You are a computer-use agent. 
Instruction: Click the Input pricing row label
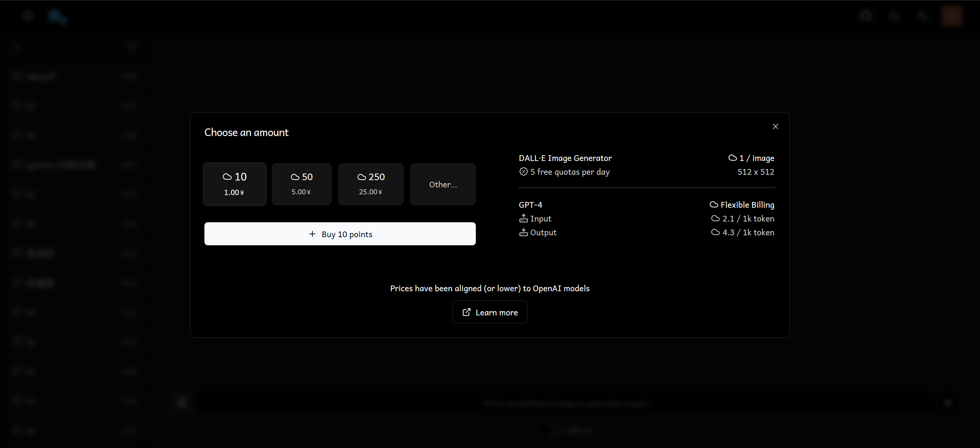(x=541, y=218)
